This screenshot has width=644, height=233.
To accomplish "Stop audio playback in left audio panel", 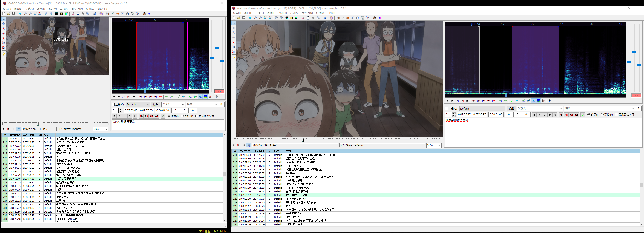I will 134,97.
